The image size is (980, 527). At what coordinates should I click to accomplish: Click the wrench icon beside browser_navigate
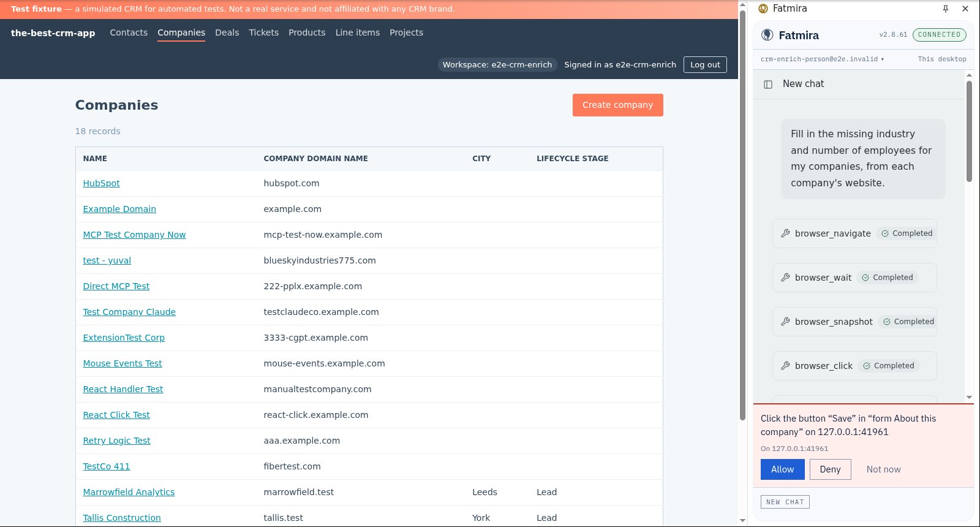pos(785,233)
